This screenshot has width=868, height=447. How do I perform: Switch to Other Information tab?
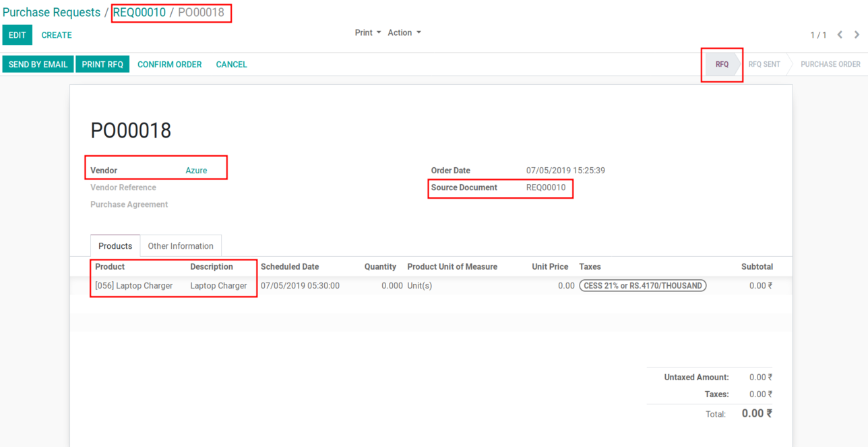(181, 246)
